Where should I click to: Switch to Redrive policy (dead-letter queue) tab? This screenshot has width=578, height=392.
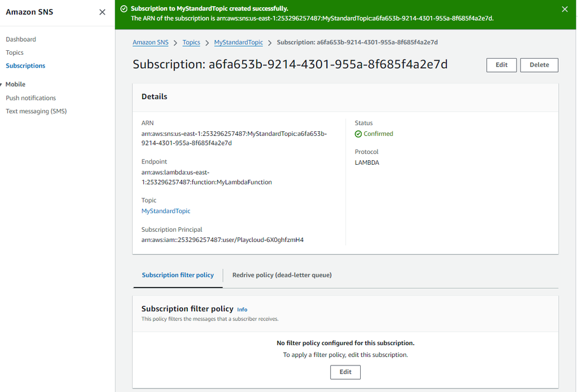(282, 275)
